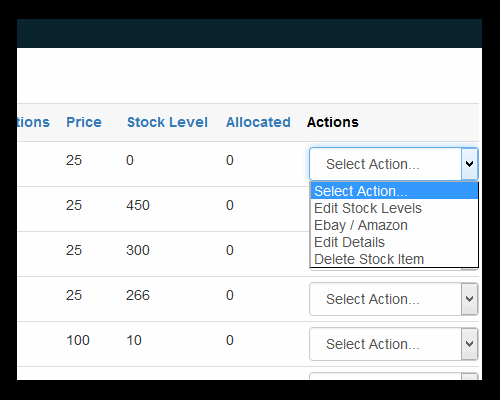Sort table by Price column
This screenshot has height=400, width=500.
tap(84, 122)
